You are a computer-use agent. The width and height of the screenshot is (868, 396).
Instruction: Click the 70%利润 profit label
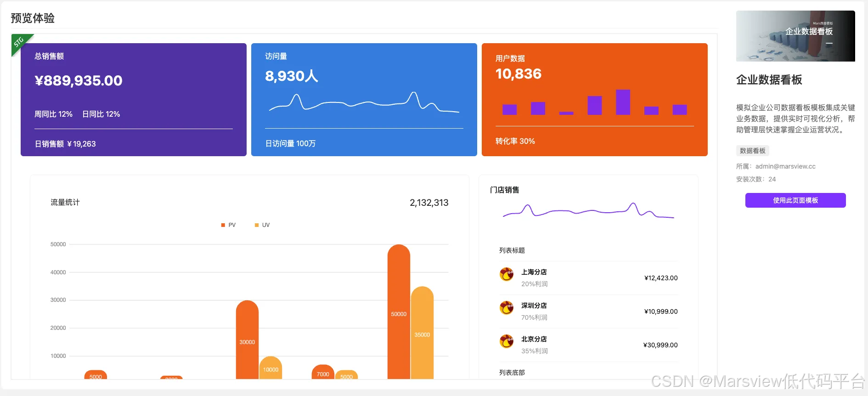[x=534, y=317]
